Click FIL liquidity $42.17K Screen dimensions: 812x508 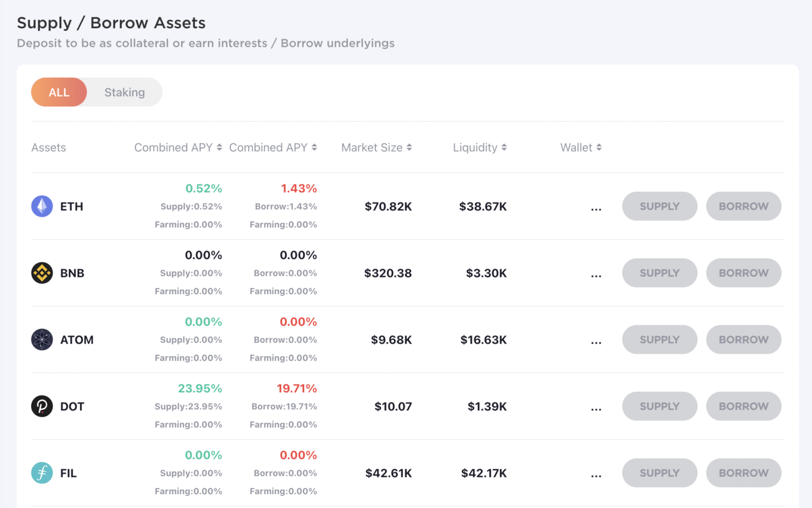(x=484, y=473)
